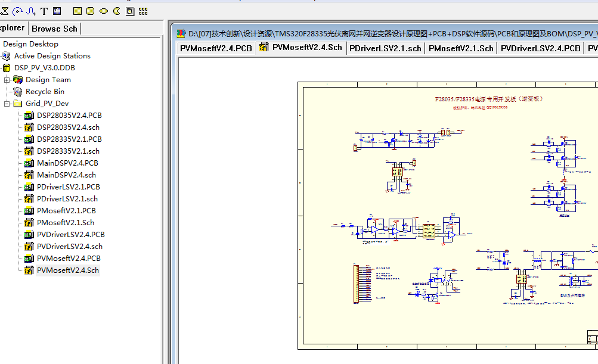Click the schematic icon on PVMoseftV2.4.Sch tab
The image size is (598, 364).
[x=264, y=47]
